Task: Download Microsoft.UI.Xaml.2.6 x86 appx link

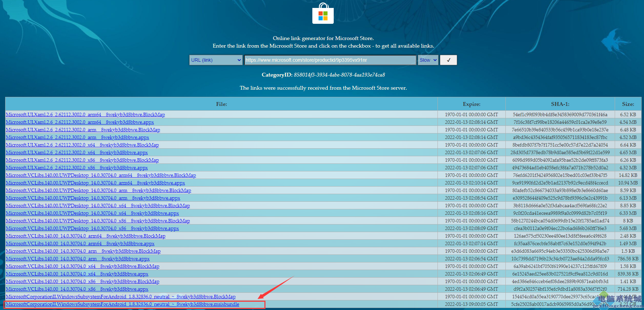Action: [x=77, y=168]
